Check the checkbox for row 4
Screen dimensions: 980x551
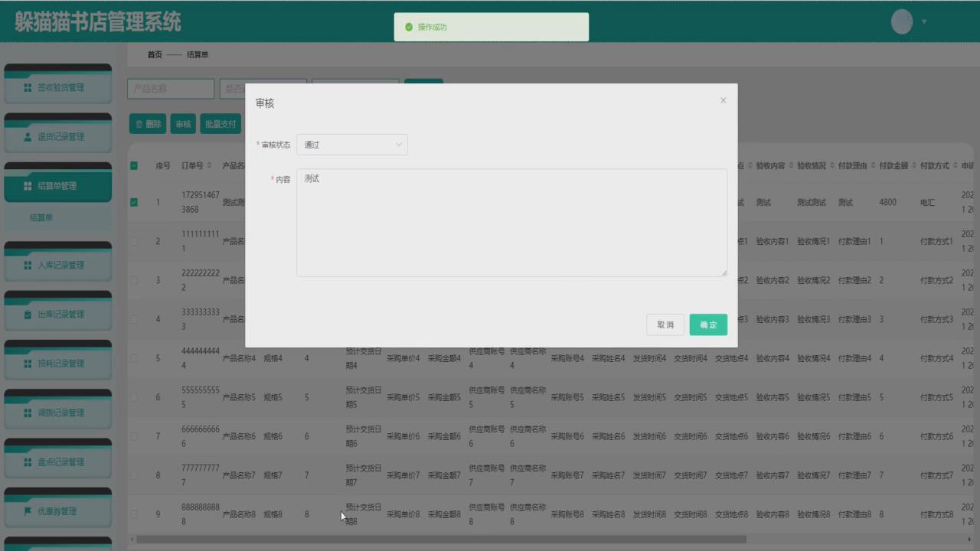(134, 319)
